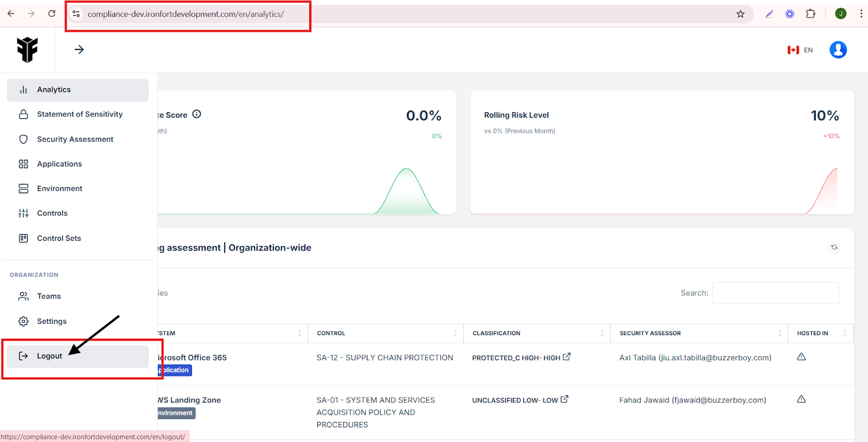Screen dimensions: 868x442
Task: Collapse sidebar with the arrow icon
Action: pyautogui.click(x=79, y=50)
